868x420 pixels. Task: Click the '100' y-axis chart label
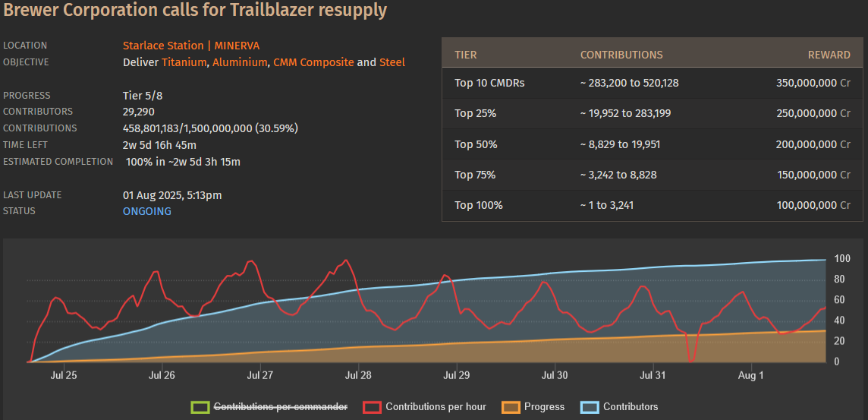[x=842, y=259]
